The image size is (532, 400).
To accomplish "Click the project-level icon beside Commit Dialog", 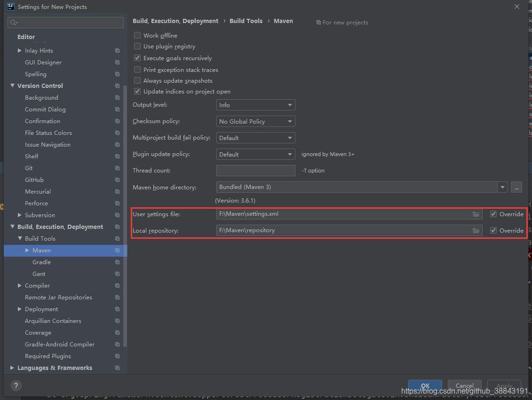I will click(118, 109).
